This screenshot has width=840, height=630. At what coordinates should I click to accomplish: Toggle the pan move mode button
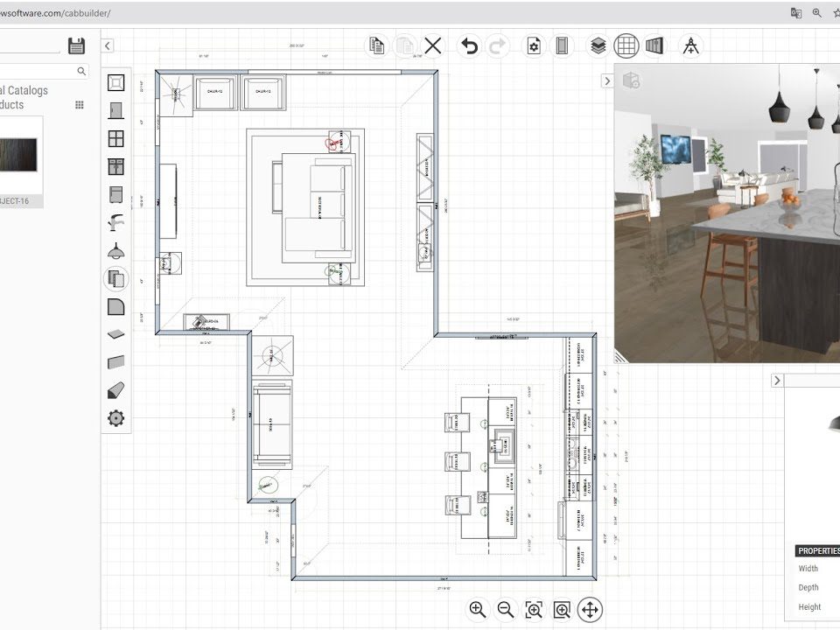point(590,609)
